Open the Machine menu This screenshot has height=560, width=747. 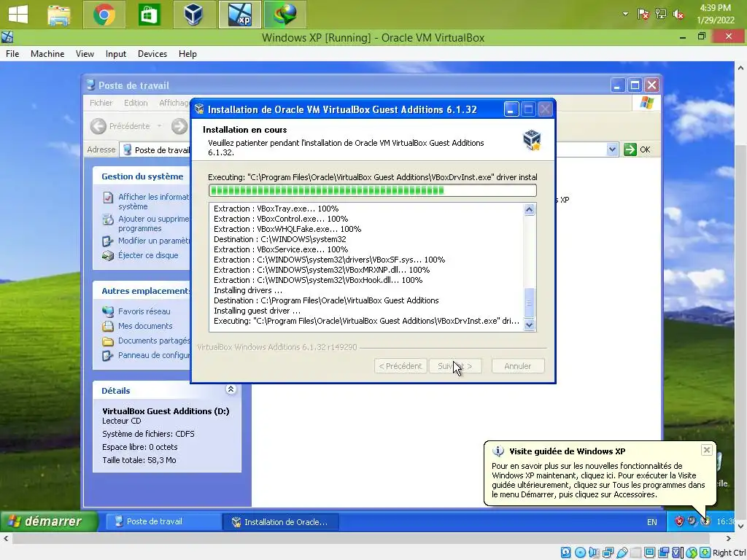[47, 54]
